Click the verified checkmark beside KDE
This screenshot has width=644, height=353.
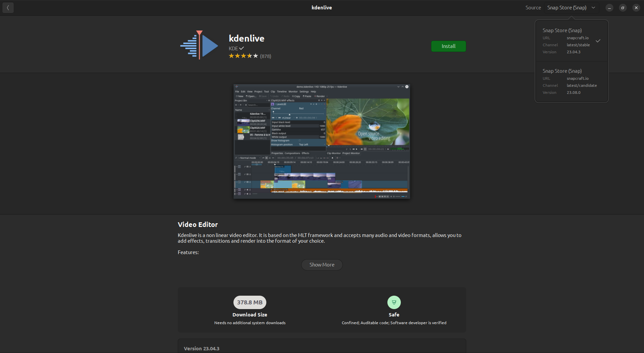click(241, 48)
